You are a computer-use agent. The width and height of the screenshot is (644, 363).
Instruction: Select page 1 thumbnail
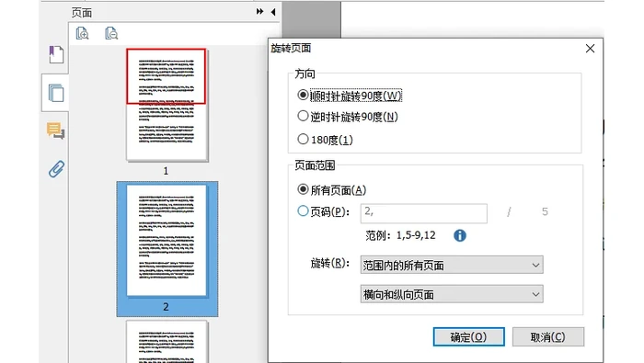click(x=167, y=105)
